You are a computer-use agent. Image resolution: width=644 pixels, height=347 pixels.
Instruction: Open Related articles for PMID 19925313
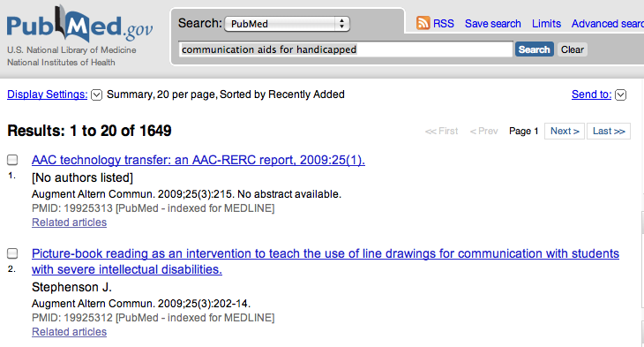[x=69, y=223]
